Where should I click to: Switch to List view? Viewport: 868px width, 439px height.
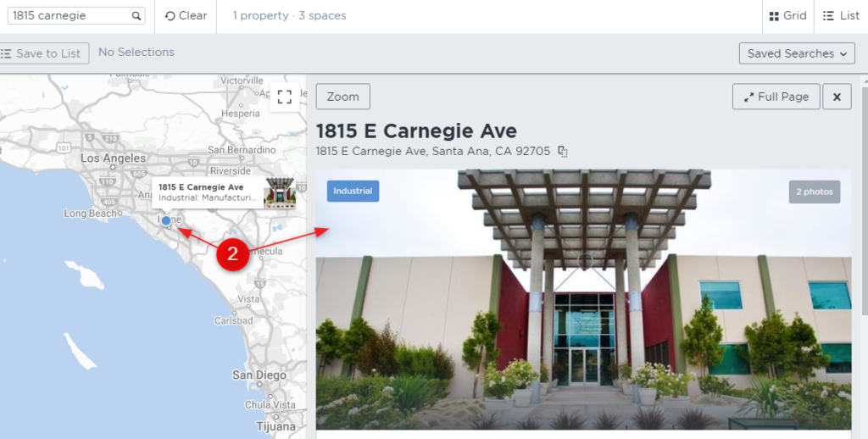[841, 16]
